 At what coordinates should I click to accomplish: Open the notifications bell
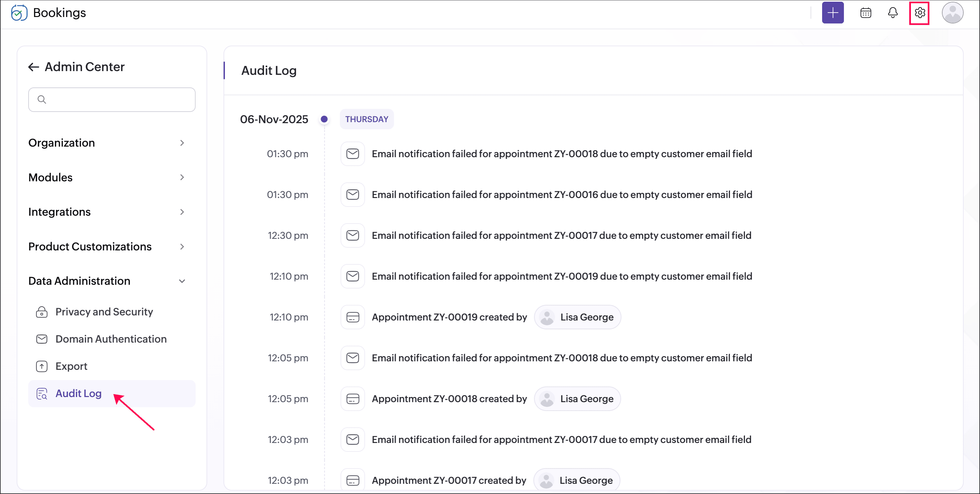pyautogui.click(x=893, y=13)
